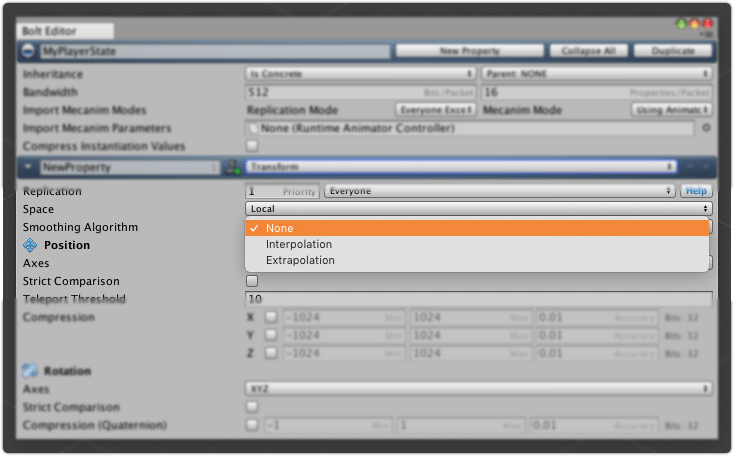Click the property type icon beside NewProperty
This screenshot has width=734, height=456.
coord(233,167)
